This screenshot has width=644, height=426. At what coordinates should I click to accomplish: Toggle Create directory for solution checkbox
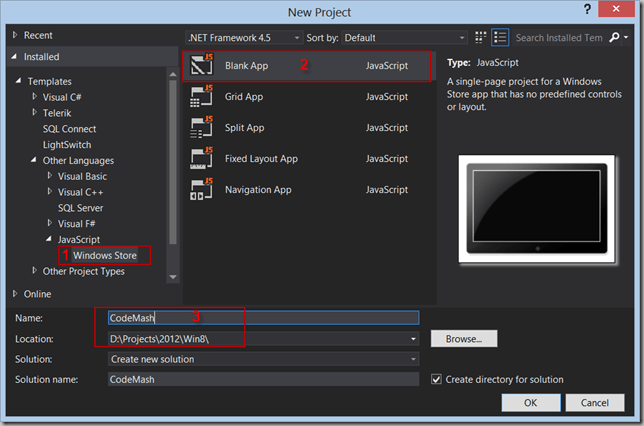436,379
